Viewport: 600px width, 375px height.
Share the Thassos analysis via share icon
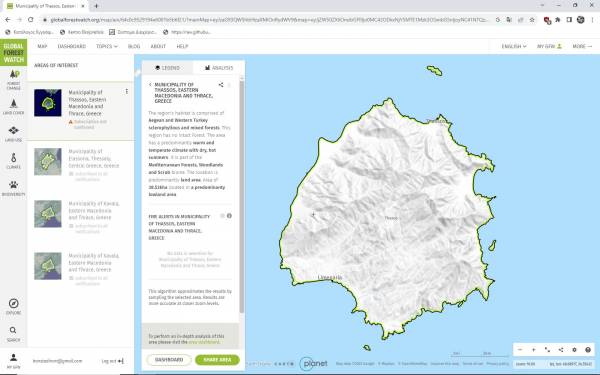pos(221,85)
